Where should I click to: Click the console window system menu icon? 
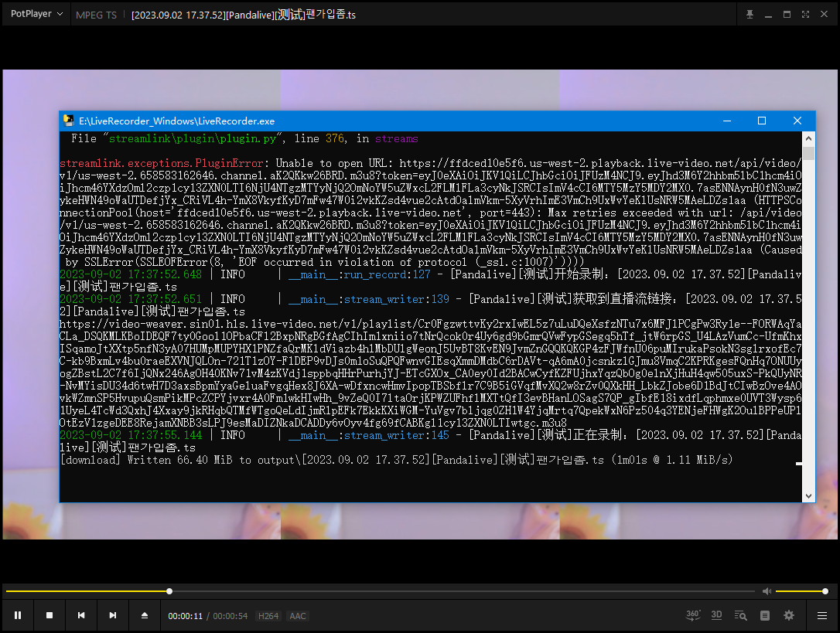68,121
